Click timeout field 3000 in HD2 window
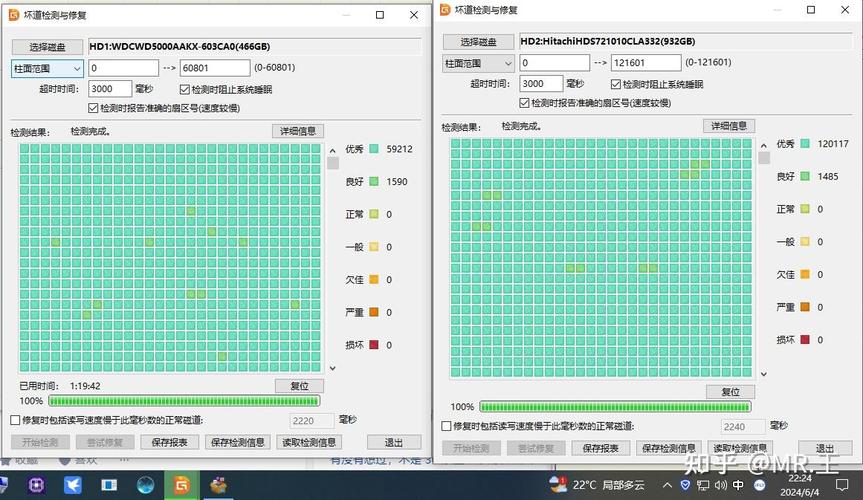Viewport: 863px width, 500px height. tap(541, 84)
